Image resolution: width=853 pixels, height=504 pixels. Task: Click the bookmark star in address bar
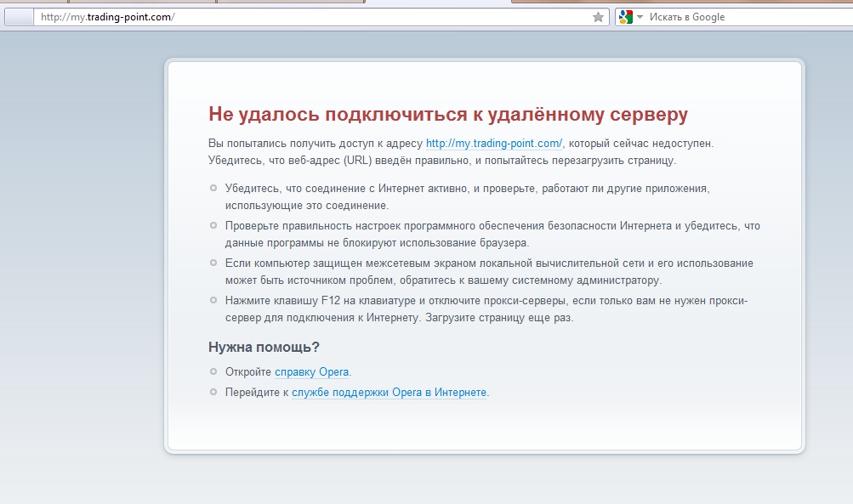(x=598, y=17)
